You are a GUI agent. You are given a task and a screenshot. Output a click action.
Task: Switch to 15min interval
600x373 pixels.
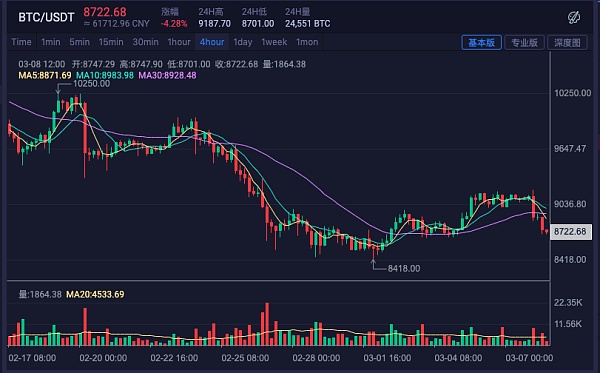click(x=111, y=42)
